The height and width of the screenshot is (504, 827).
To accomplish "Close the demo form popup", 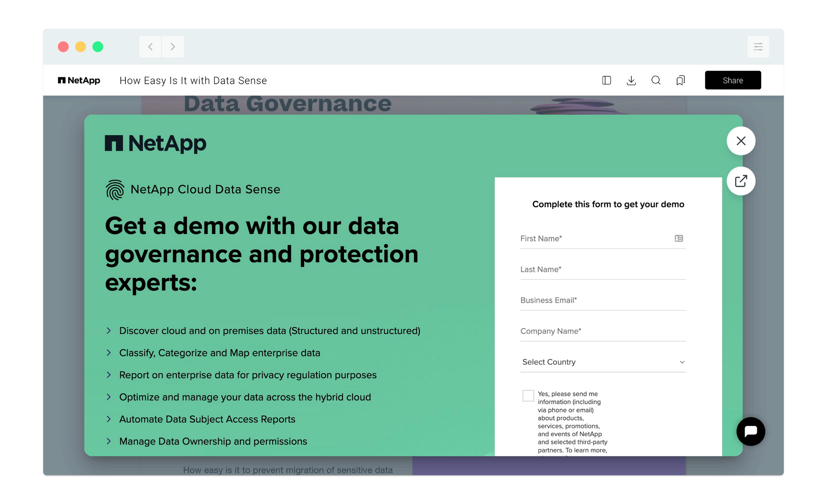I will click(x=741, y=141).
